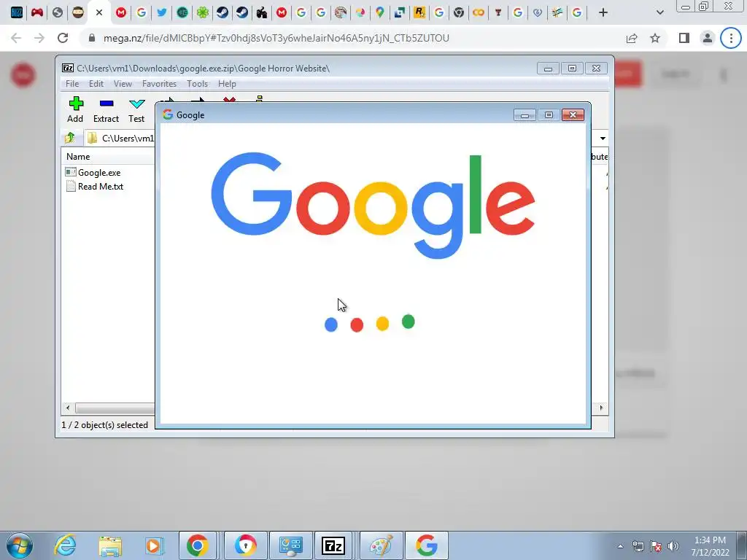Switch to the Blizzard tab
The height and width of the screenshot is (560, 747).
pos(16,12)
